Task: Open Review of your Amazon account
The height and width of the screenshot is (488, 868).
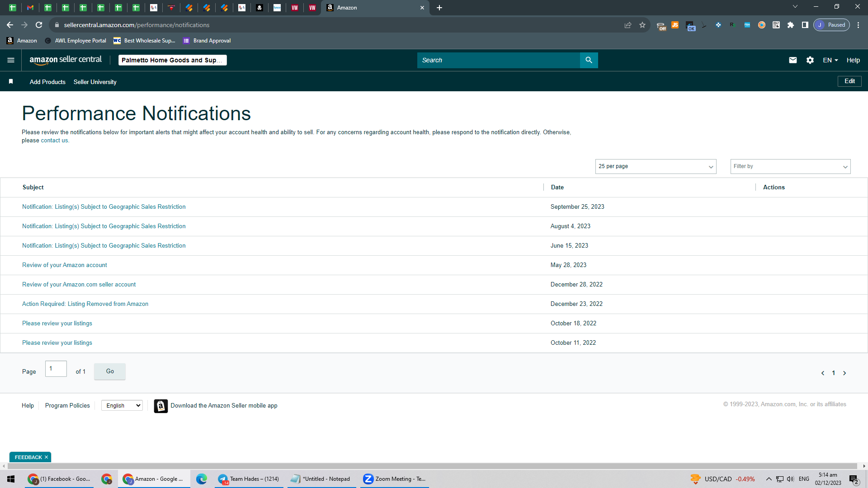Action: pos(65,265)
